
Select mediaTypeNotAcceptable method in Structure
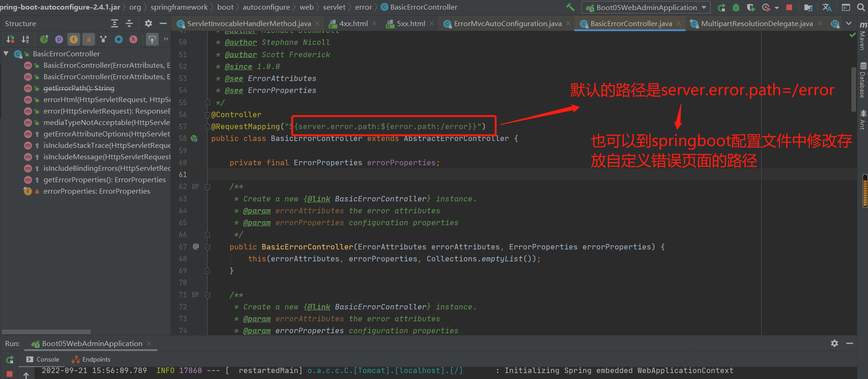point(107,122)
